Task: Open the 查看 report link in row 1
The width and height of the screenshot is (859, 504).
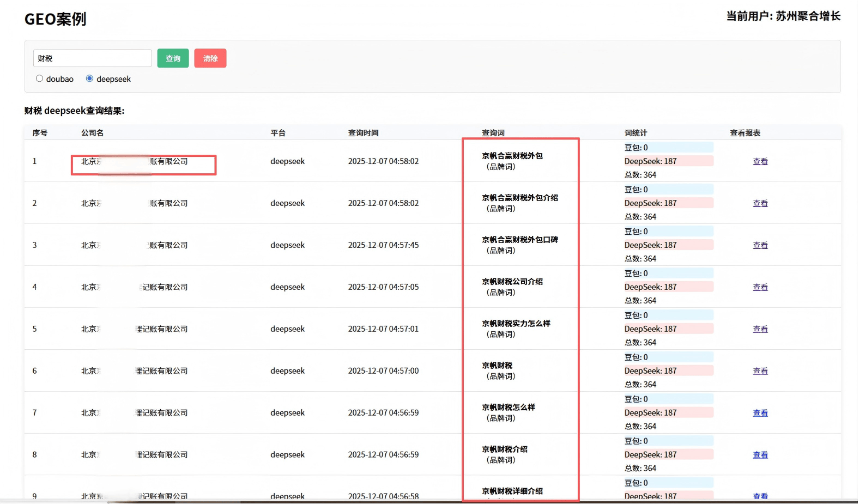Action: [x=760, y=161]
